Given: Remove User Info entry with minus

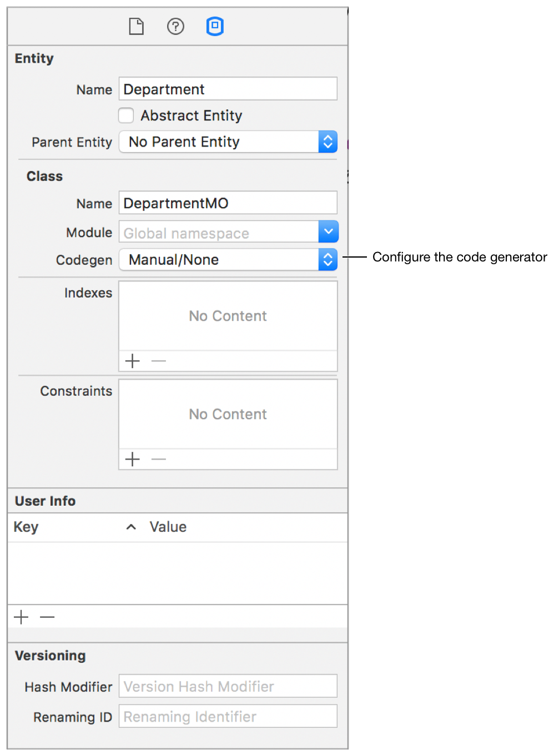Looking at the screenshot, I should [48, 617].
